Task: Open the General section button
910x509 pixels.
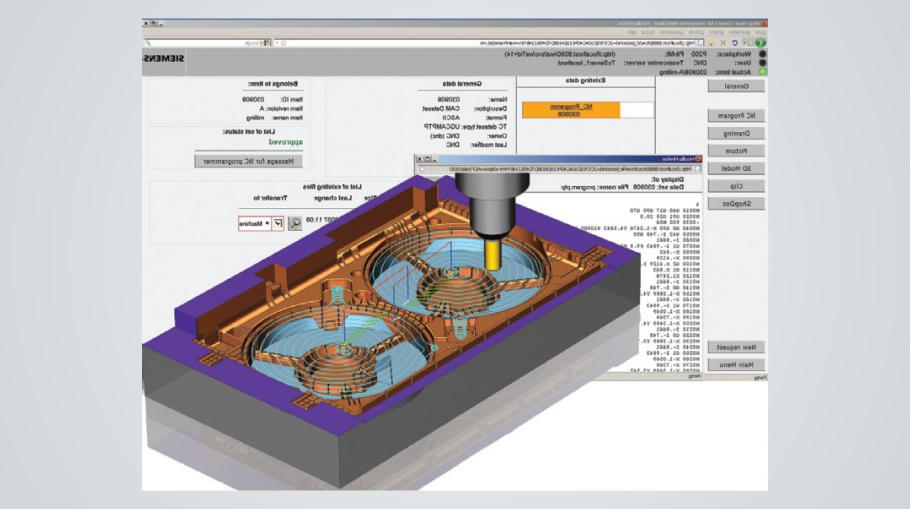Action: (736, 86)
